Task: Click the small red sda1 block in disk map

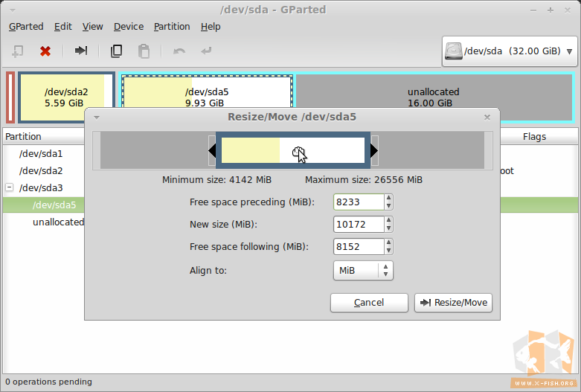Action: (10, 97)
